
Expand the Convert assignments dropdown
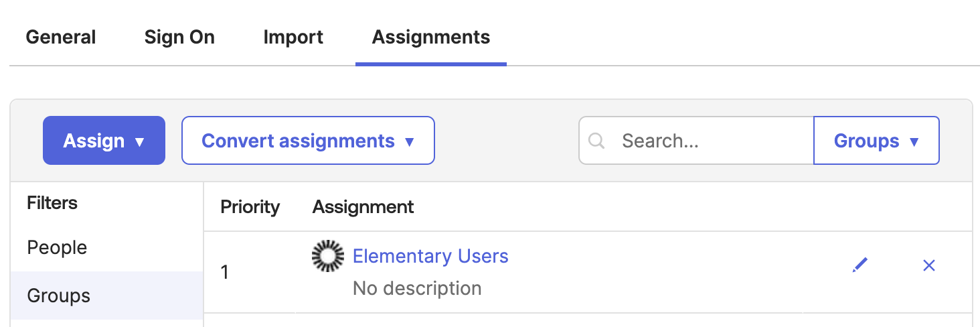coord(309,141)
